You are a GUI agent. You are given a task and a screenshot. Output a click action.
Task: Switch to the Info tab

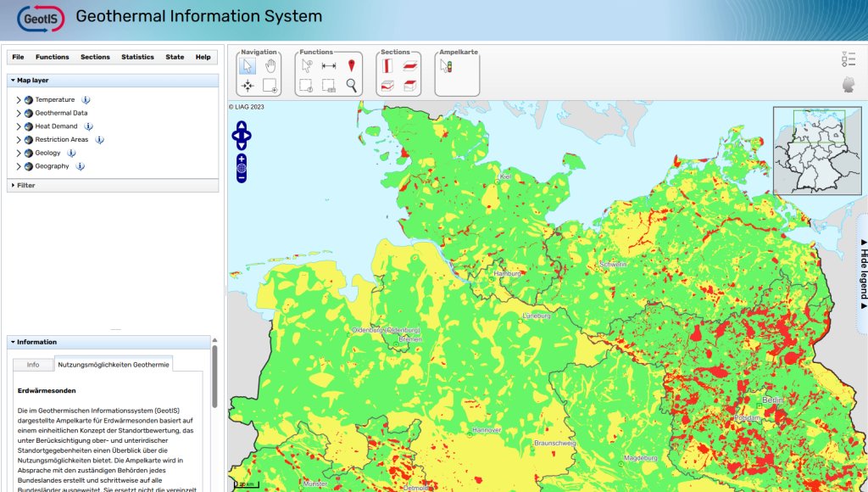tap(33, 364)
